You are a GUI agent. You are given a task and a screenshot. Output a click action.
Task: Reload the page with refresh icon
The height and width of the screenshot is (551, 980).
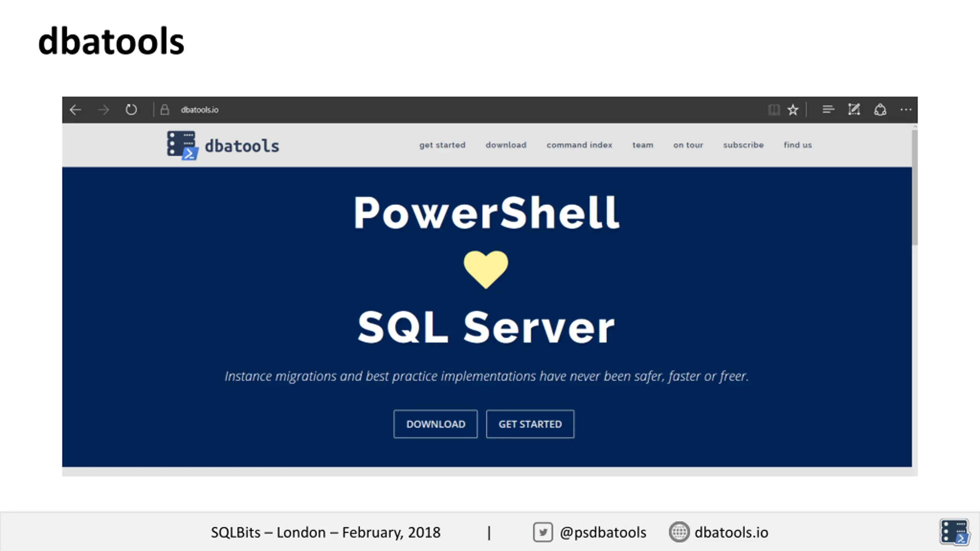pyautogui.click(x=131, y=110)
